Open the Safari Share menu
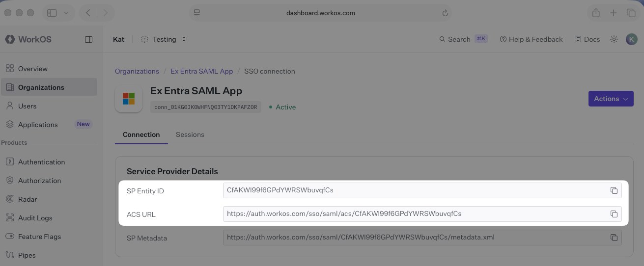The width and height of the screenshot is (644, 266). pos(596,13)
